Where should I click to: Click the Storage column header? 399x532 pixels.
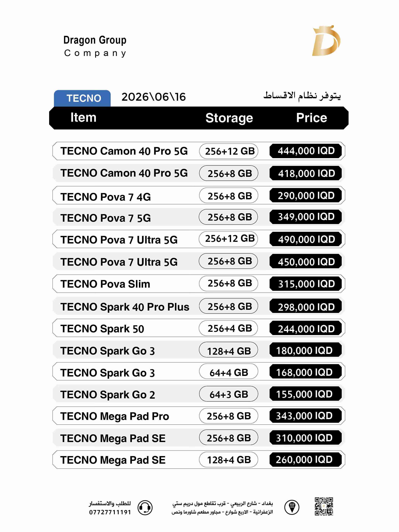[229, 118]
